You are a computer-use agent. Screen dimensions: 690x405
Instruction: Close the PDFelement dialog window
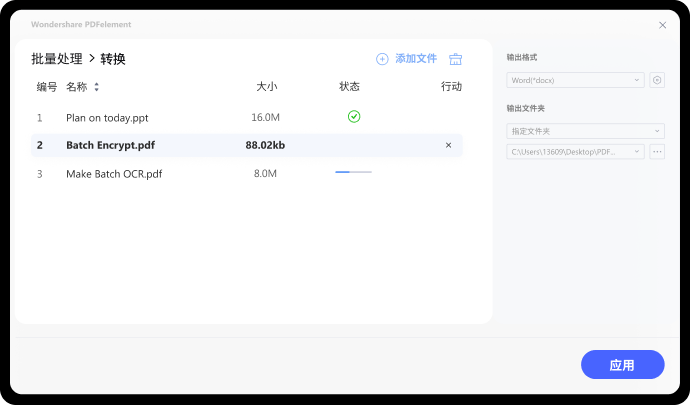[662, 25]
